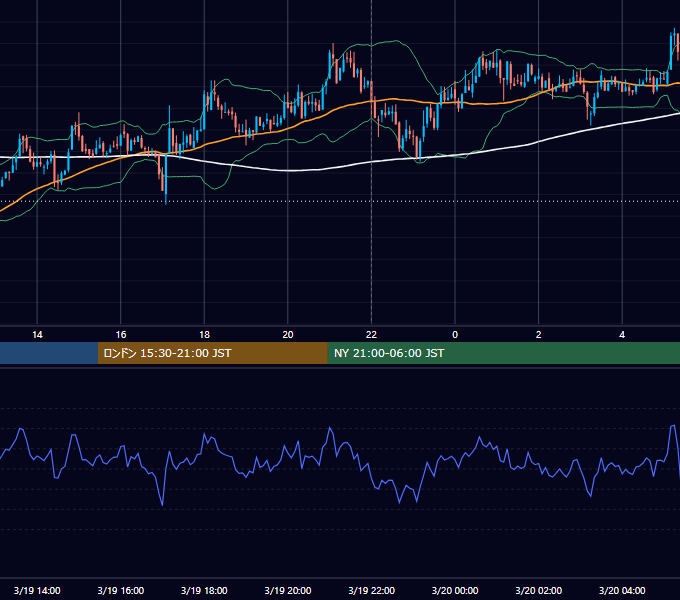Click the 3/20 02:00 time label

pyautogui.click(x=539, y=590)
